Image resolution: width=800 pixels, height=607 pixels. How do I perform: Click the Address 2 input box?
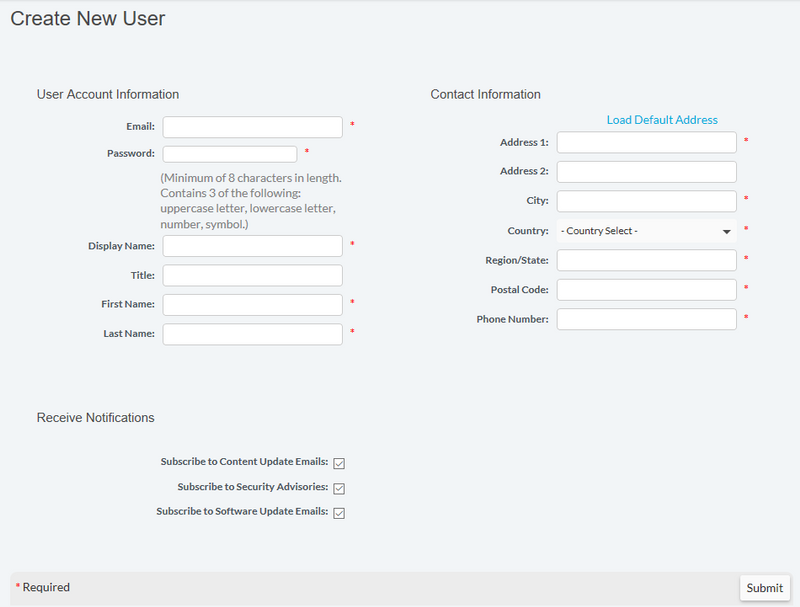[646, 172]
